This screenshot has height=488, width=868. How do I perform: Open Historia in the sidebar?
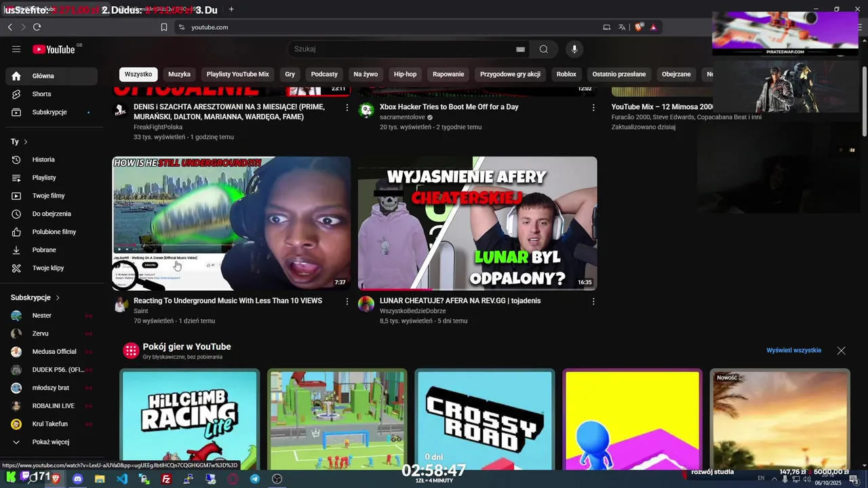click(x=52, y=160)
